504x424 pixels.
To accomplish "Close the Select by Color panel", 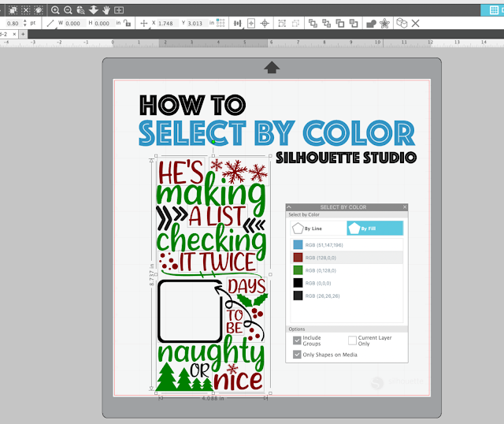I will point(405,206).
